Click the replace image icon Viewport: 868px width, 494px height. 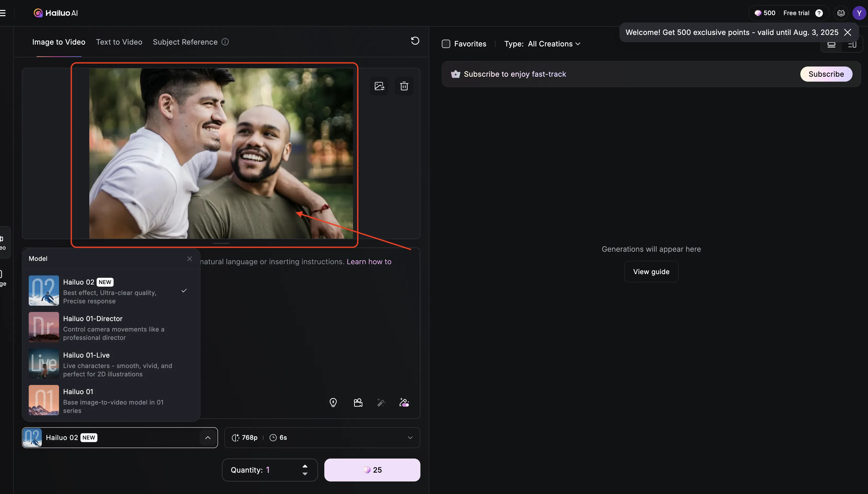coord(379,86)
